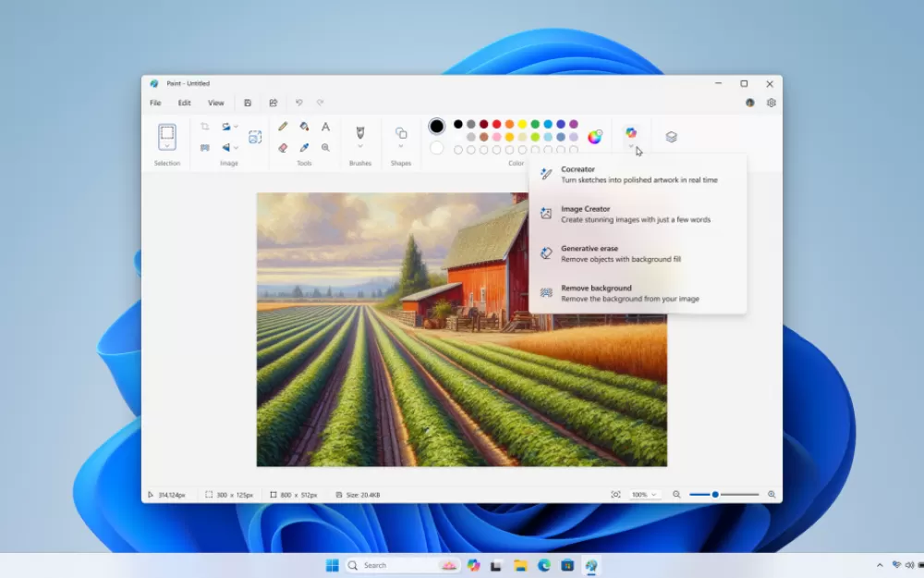This screenshot has height=578, width=924.
Task: Pick the yellow color swatch
Action: click(522, 124)
